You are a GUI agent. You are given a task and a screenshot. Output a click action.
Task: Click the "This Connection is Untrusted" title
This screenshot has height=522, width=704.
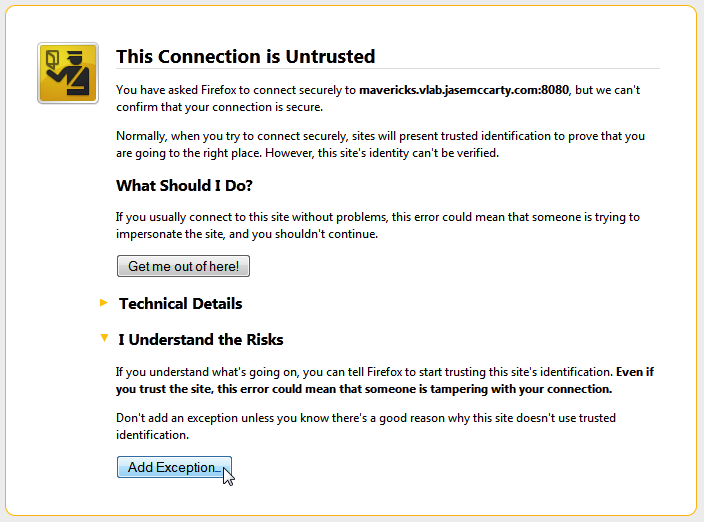(245, 56)
